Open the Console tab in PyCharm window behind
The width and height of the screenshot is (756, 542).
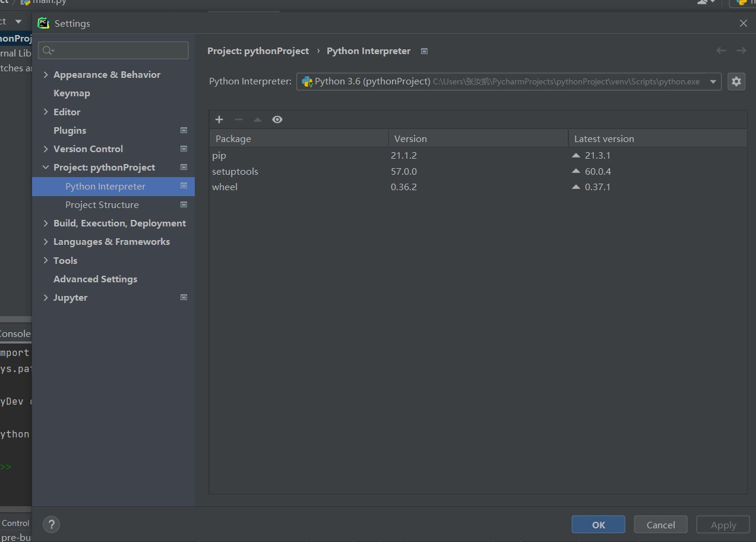15,333
